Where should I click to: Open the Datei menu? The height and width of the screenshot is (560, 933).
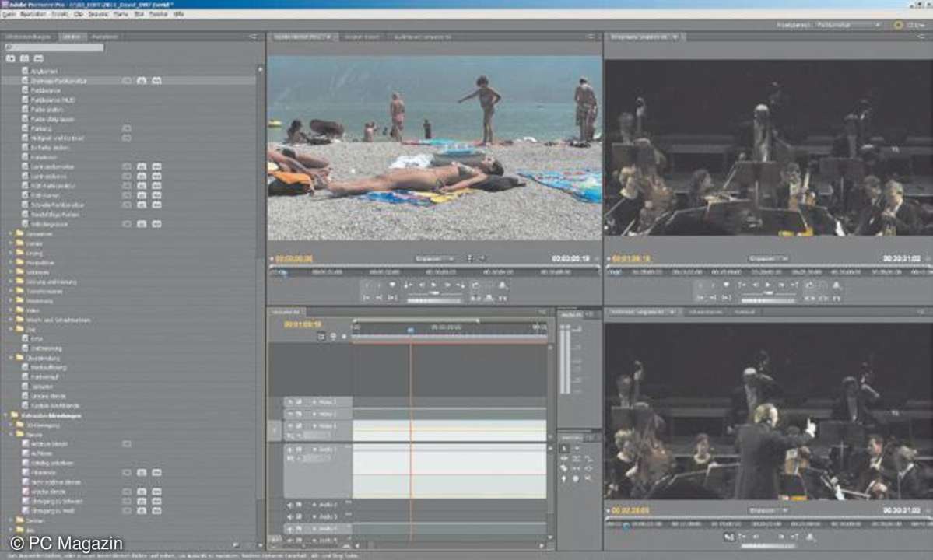click(9, 14)
